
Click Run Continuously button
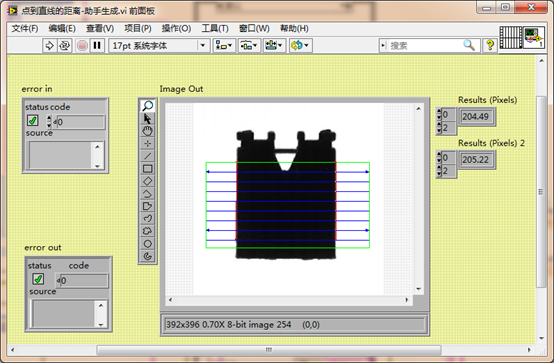point(64,46)
